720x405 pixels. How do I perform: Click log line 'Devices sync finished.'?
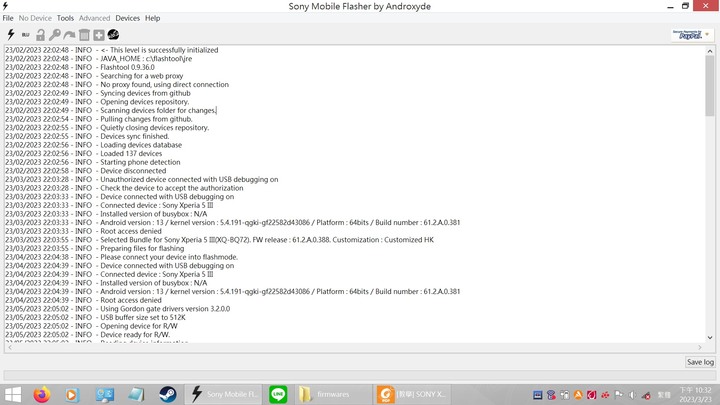[135, 136]
